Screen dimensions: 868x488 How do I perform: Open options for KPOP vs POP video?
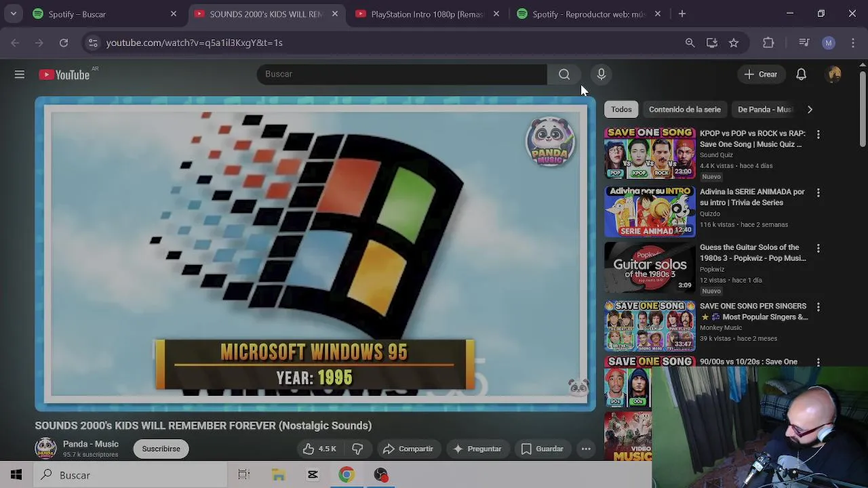(818, 135)
